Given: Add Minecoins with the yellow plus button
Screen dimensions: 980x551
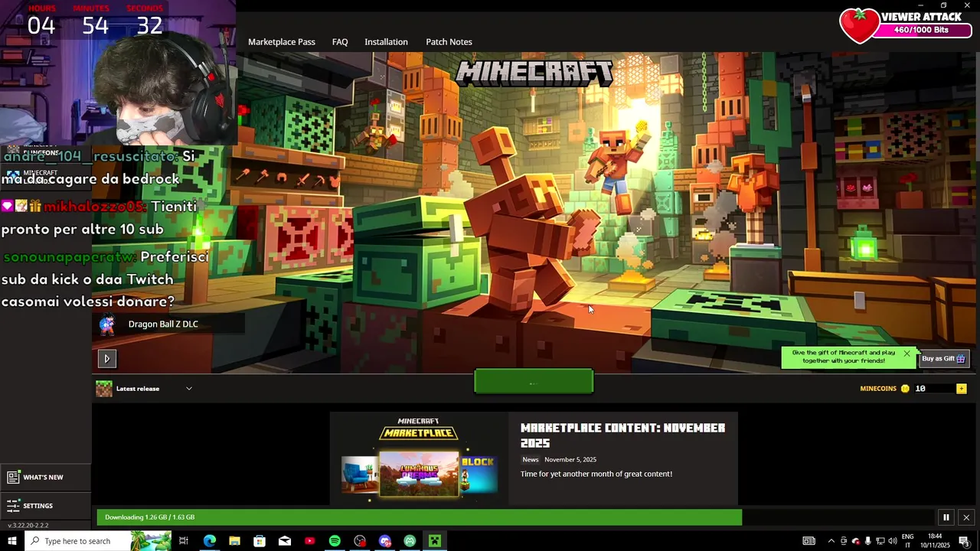Looking at the screenshot, I should [961, 389].
